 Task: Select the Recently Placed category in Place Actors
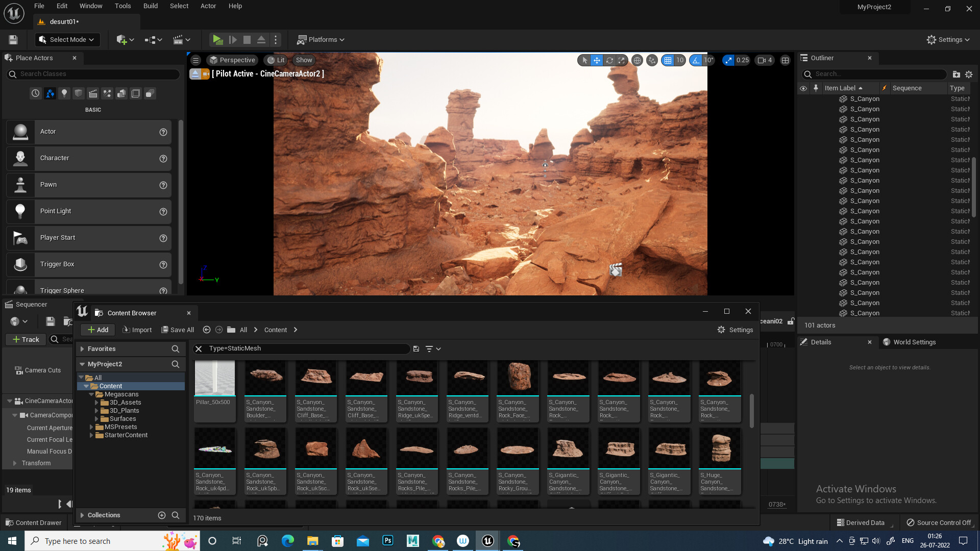(x=35, y=93)
